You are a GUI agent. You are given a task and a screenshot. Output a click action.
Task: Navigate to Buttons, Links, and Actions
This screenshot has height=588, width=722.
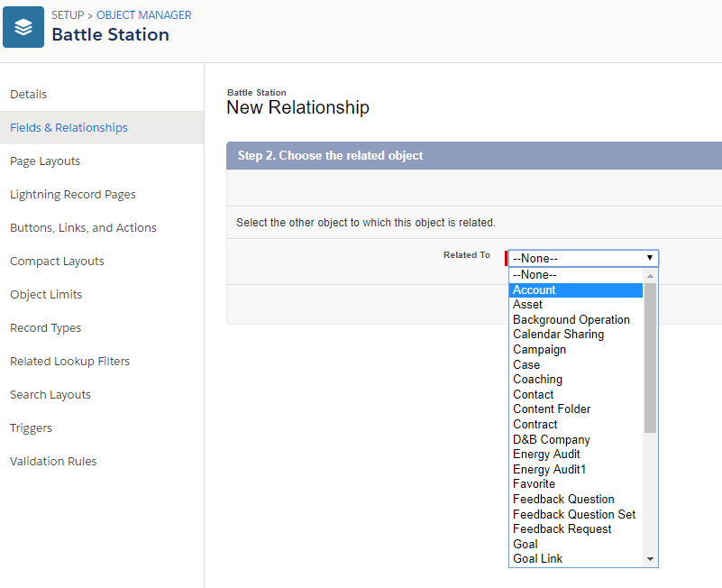(x=83, y=228)
